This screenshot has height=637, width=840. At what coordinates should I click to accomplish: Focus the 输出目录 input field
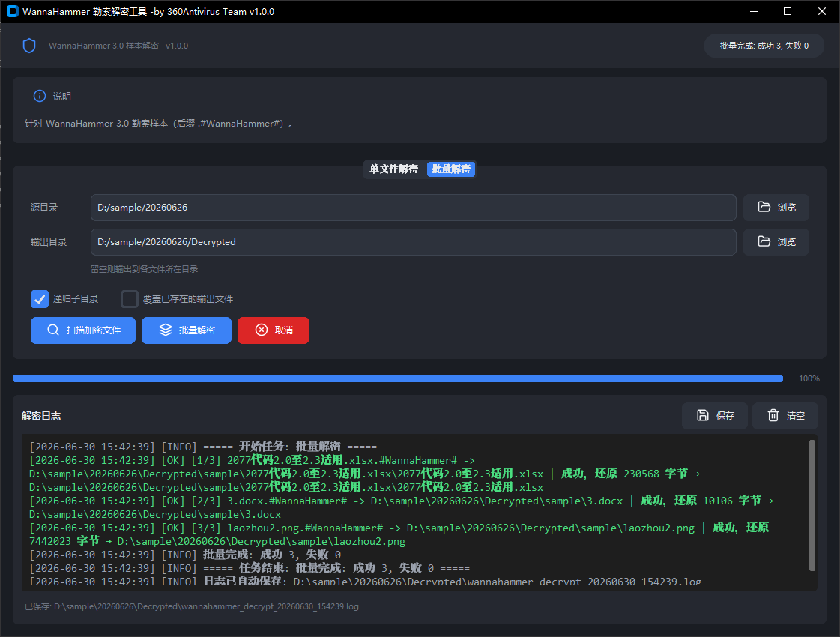click(x=413, y=242)
